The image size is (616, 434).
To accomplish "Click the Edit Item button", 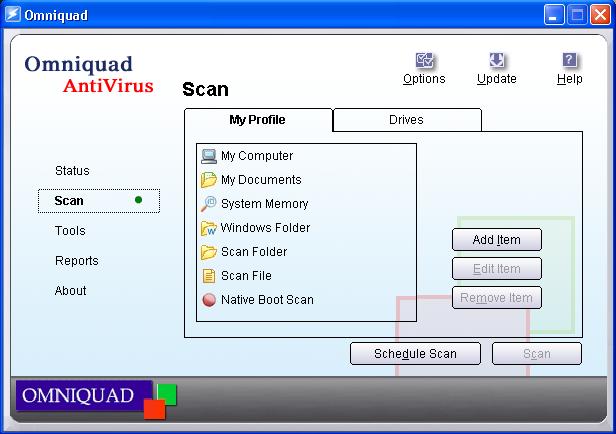I will click(x=497, y=269).
